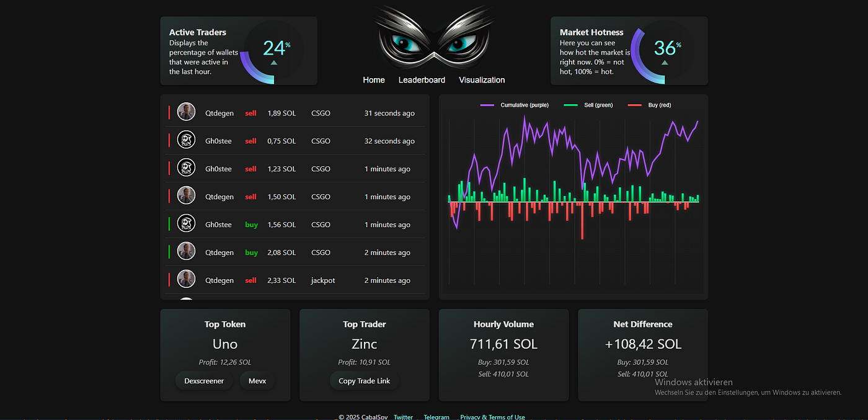The height and width of the screenshot is (420, 868).
Task: Click the green buy label for Gh0stee
Action: (251, 225)
